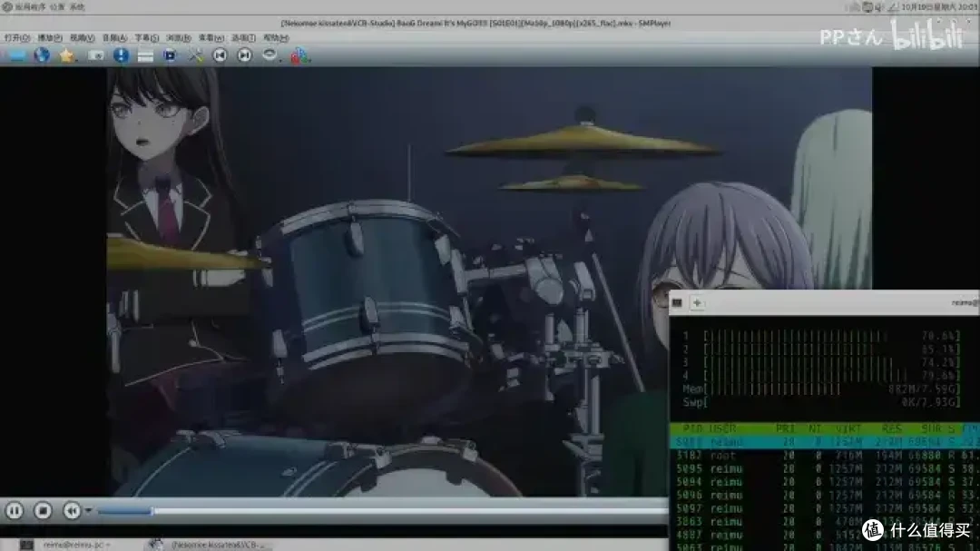Expand the arrow next to rewind button

click(x=88, y=511)
